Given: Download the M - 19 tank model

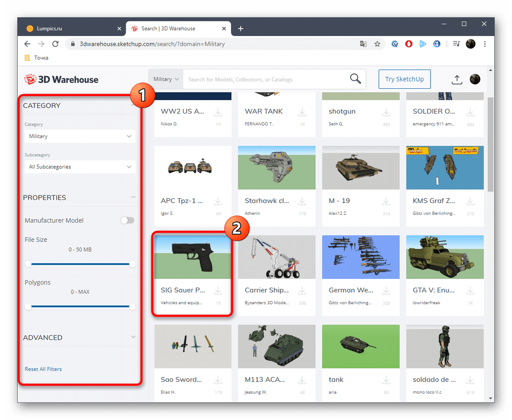Looking at the screenshot, I should pos(386,201).
